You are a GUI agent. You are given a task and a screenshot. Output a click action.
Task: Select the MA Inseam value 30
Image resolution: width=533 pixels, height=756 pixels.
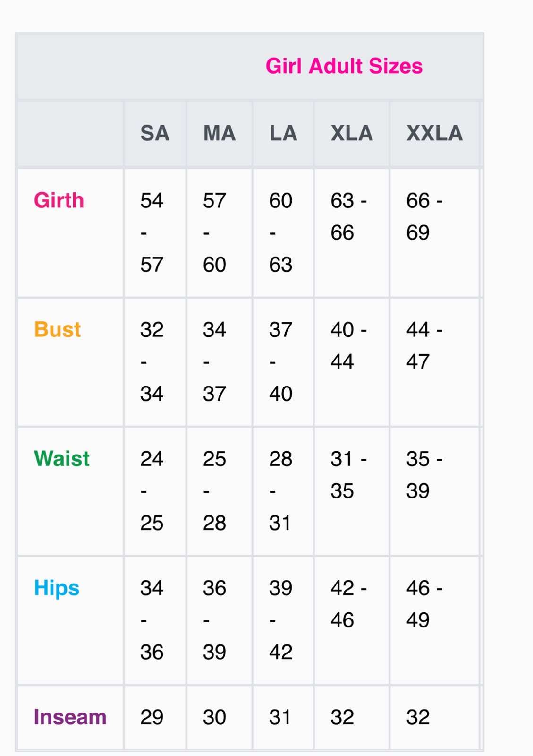(215, 717)
